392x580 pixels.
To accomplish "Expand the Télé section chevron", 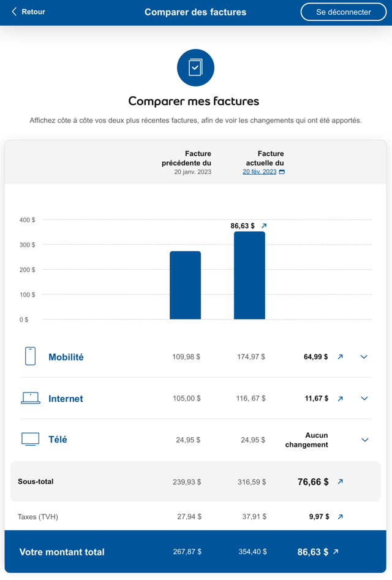I will point(364,440).
